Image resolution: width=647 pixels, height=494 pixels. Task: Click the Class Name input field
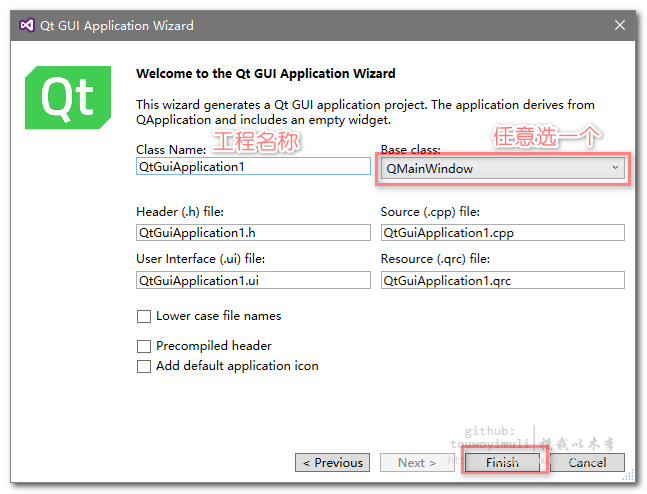(253, 166)
